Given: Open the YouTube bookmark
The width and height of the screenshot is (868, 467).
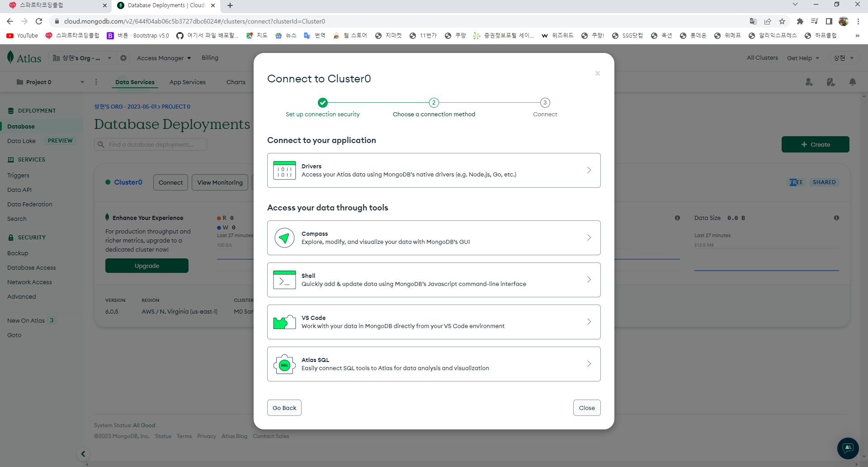Looking at the screenshot, I should point(23,36).
